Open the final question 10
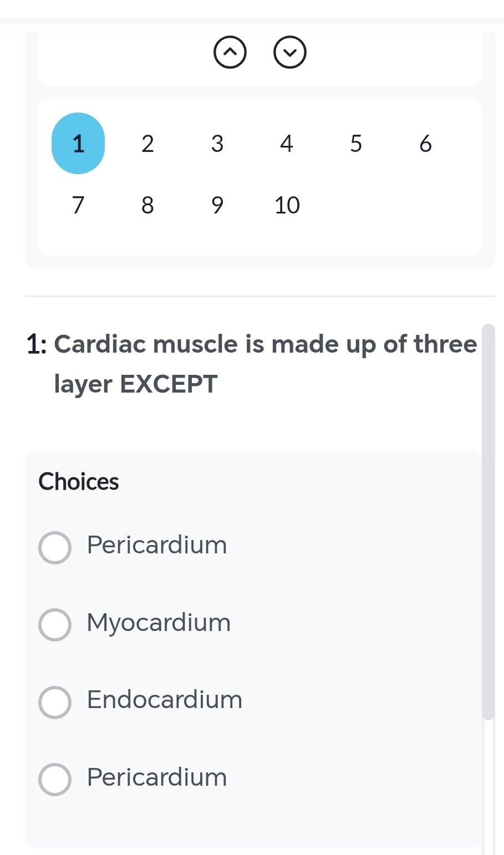Viewport: 504px width, 855px height. pyautogui.click(x=287, y=205)
